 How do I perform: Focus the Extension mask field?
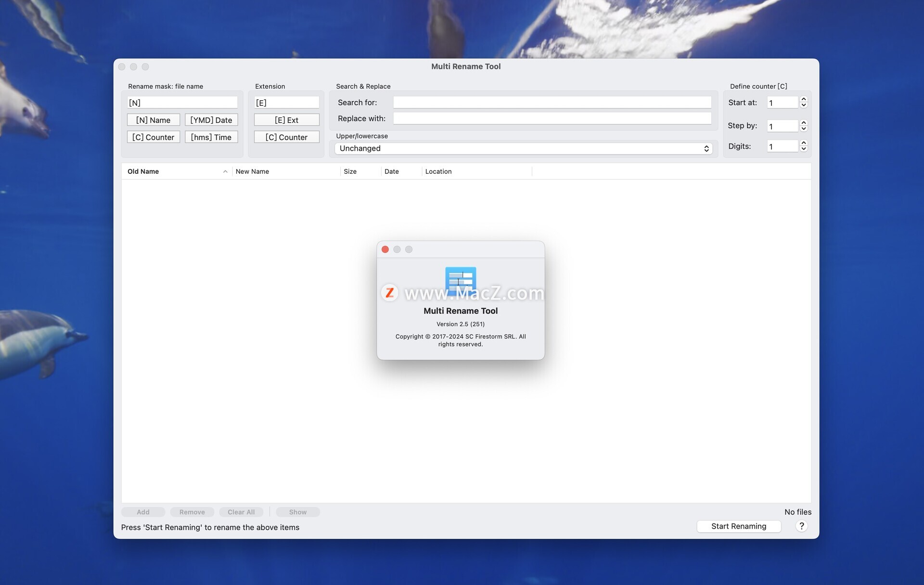pyautogui.click(x=286, y=103)
